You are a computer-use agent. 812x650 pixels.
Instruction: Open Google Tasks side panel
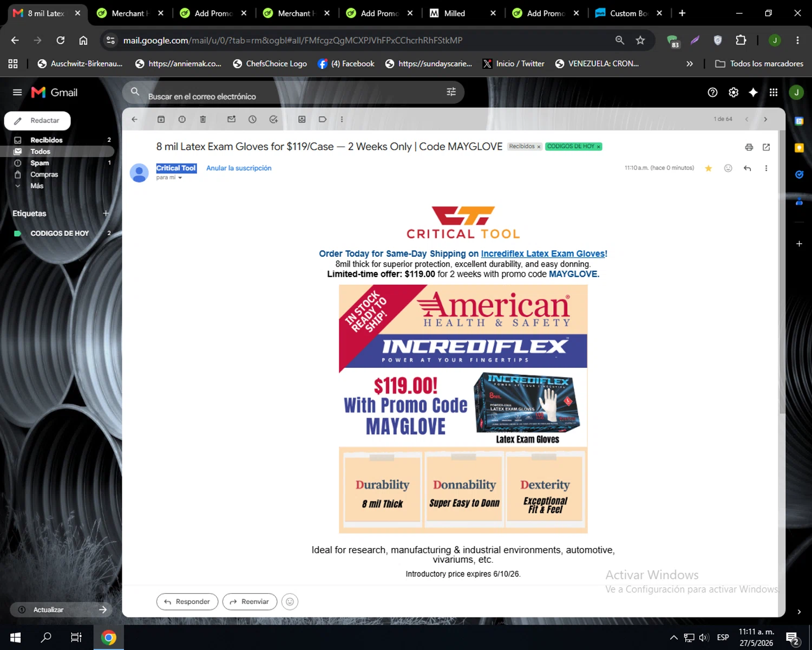tap(799, 174)
